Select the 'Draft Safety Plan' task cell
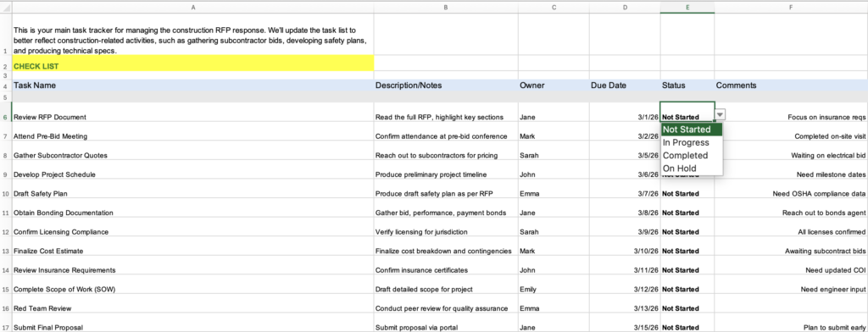 (192, 189)
